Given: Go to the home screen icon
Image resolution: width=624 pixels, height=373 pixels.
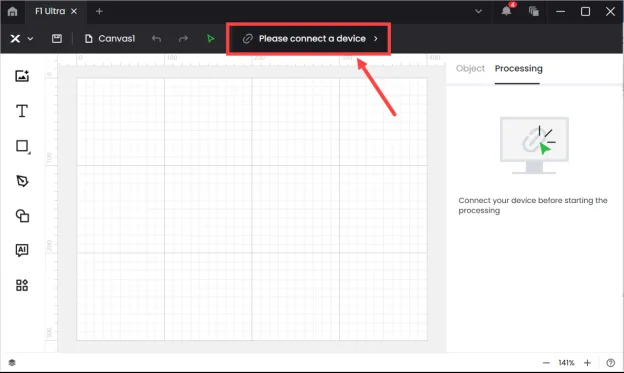Looking at the screenshot, I should (x=12, y=11).
